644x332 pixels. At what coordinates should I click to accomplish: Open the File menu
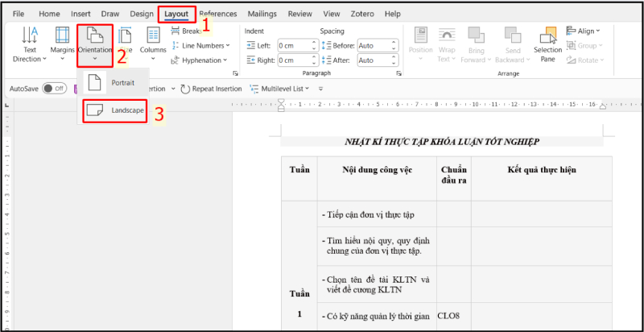19,14
